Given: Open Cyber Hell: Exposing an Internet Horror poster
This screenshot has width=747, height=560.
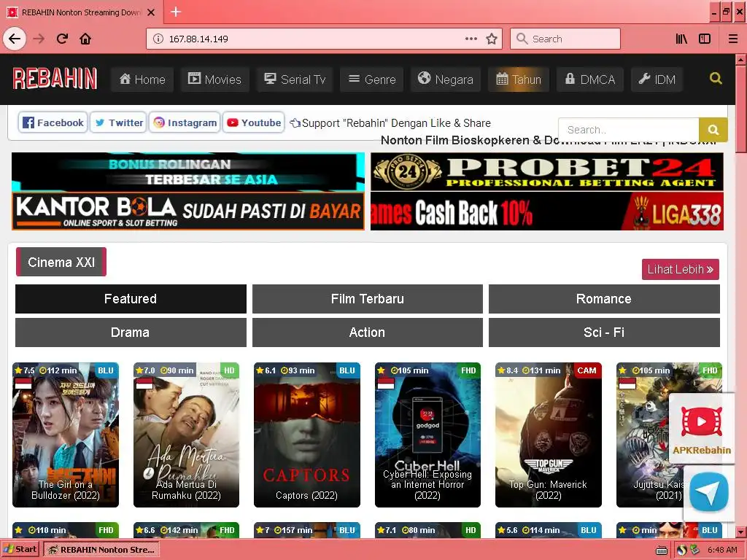Looking at the screenshot, I should click(x=427, y=435).
